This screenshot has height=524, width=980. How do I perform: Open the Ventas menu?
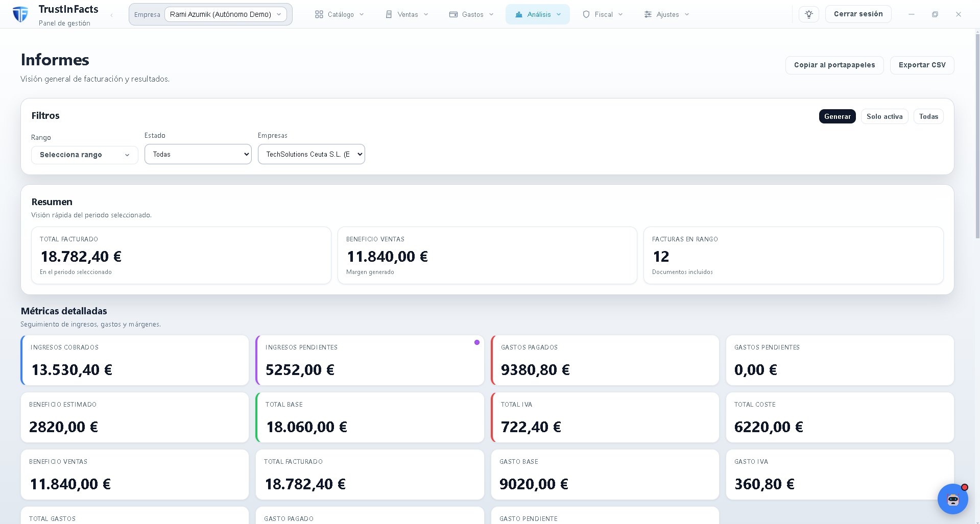coord(407,14)
